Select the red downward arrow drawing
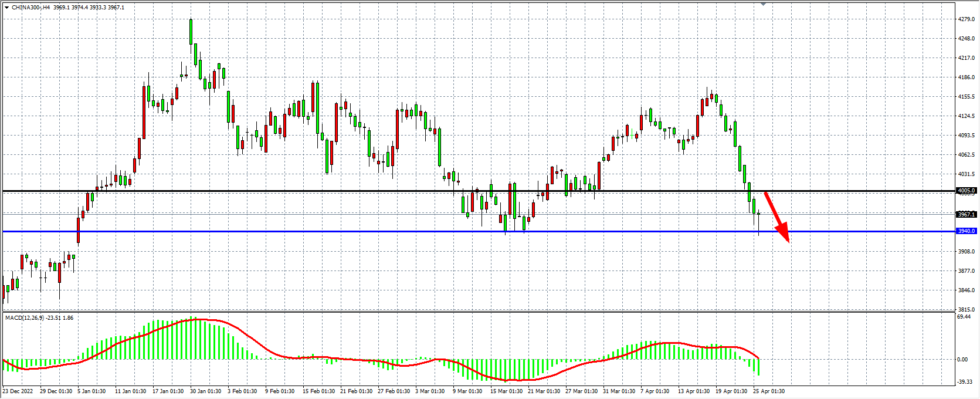The width and height of the screenshot is (980, 399). [777, 217]
